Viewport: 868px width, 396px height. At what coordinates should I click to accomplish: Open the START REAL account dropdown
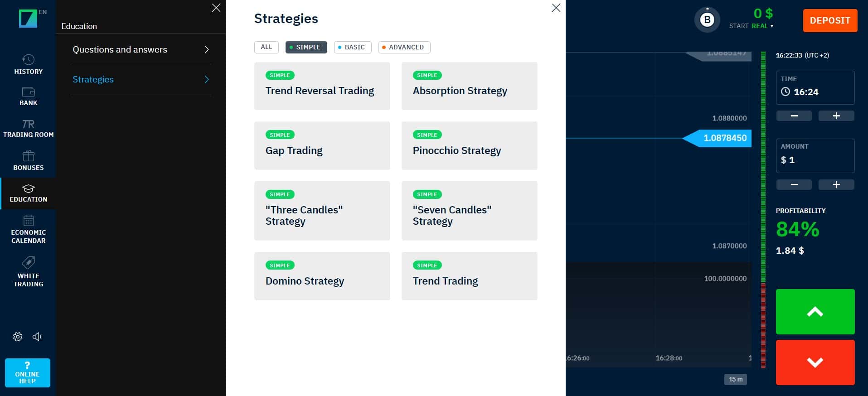coord(752,26)
